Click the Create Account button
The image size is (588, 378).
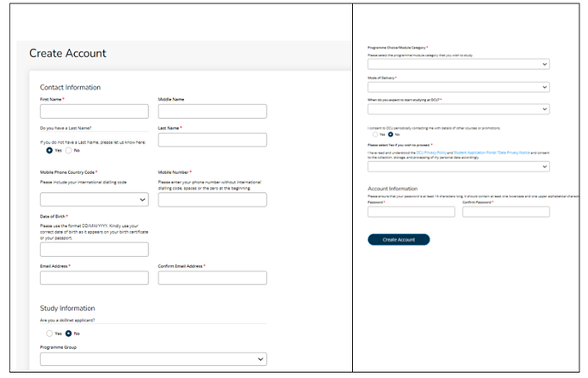point(399,240)
